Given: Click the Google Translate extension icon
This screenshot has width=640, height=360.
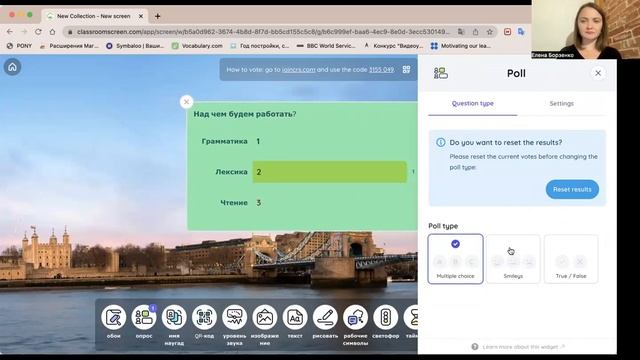Looking at the screenshot, I should click(x=521, y=31).
